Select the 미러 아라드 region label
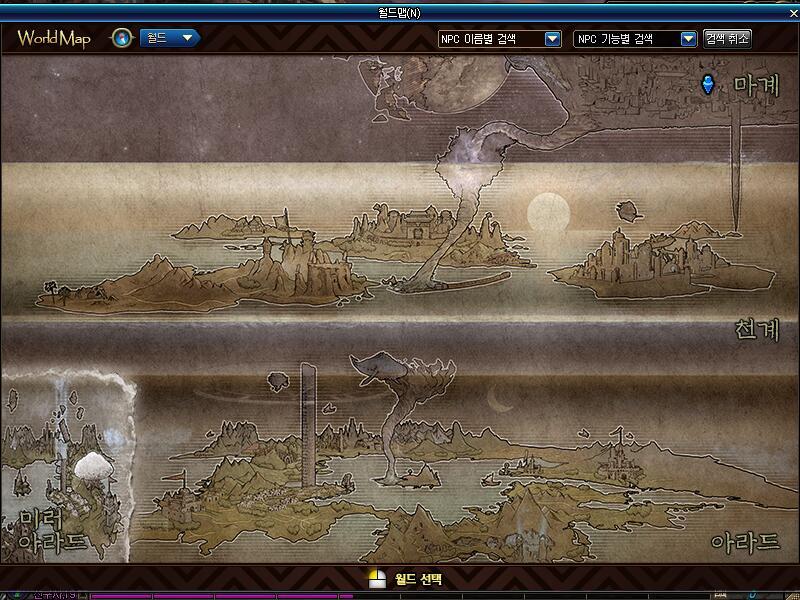The image size is (800, 600). [52, 531]
